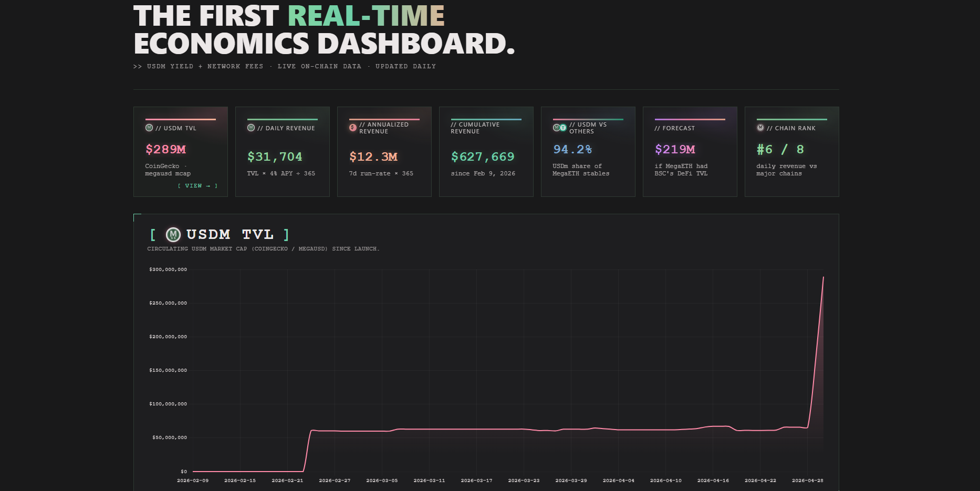
Task: Click the coin icon beside Daily Revenue label
Action: click(251, 128)
